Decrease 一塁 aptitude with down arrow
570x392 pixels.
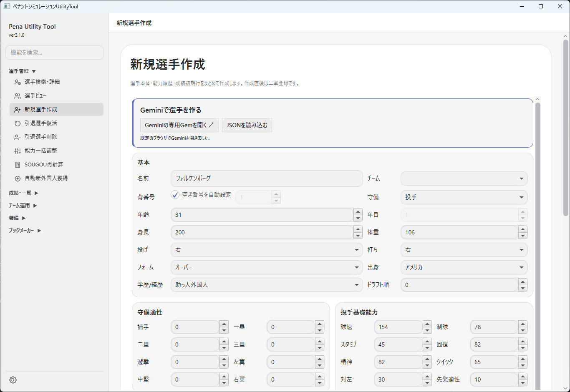pyautogui.click(x=320, y=330)
